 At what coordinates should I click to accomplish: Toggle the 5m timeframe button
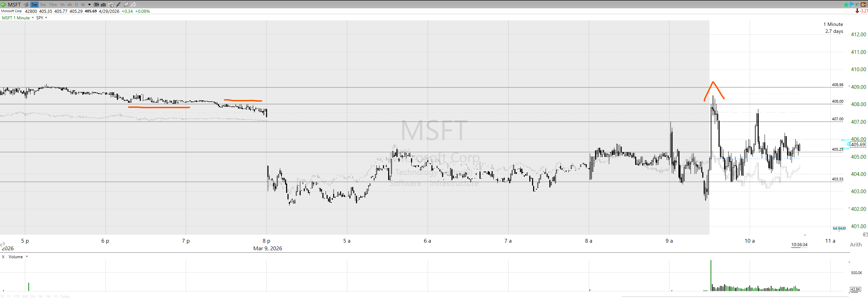pos(43,4)
